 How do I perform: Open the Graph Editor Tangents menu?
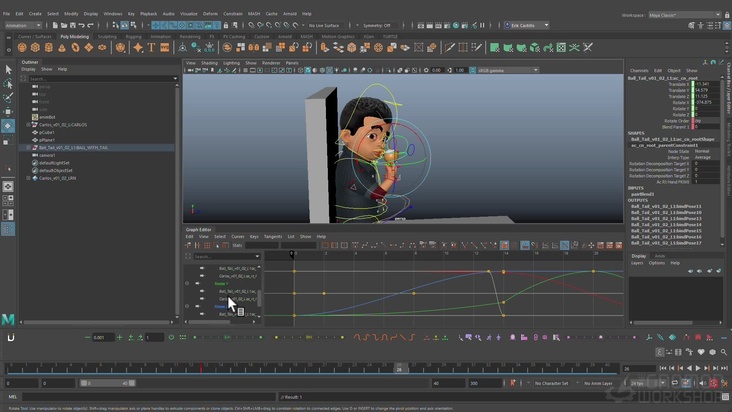(x=272, y=236)
